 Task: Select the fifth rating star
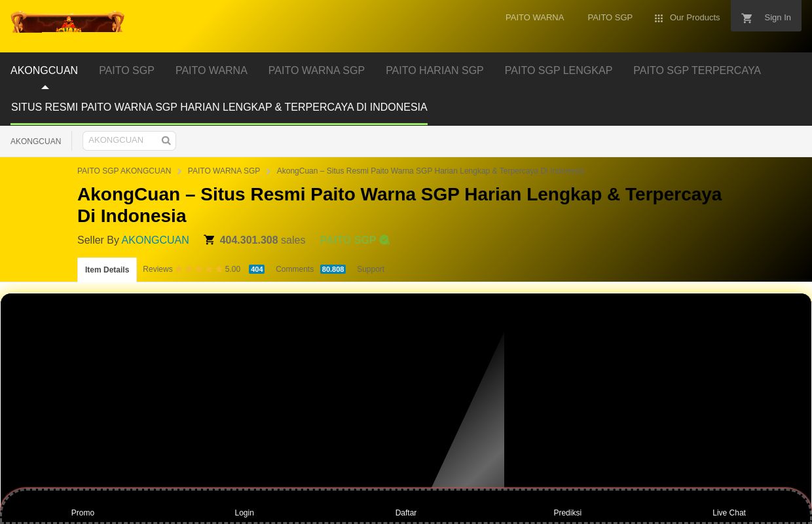coord(219,269)
